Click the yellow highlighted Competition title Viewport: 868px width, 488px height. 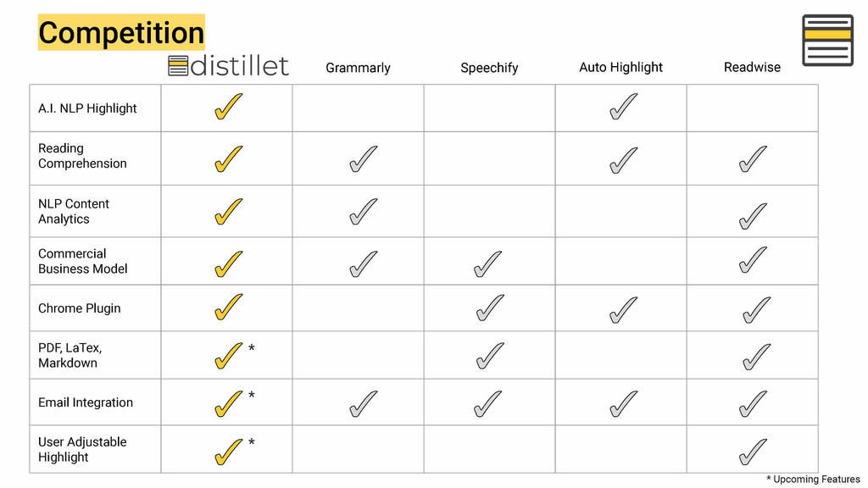pyautogui.click(x=121, y=32)
